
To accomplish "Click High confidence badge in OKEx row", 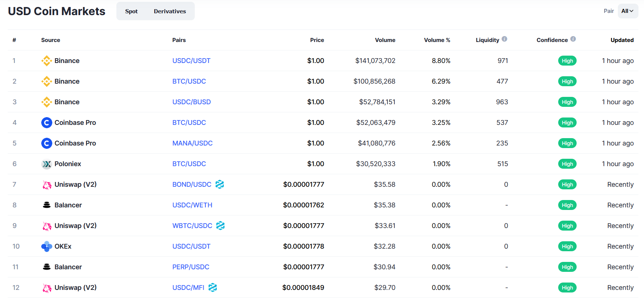I will click(x=567, y=246).
